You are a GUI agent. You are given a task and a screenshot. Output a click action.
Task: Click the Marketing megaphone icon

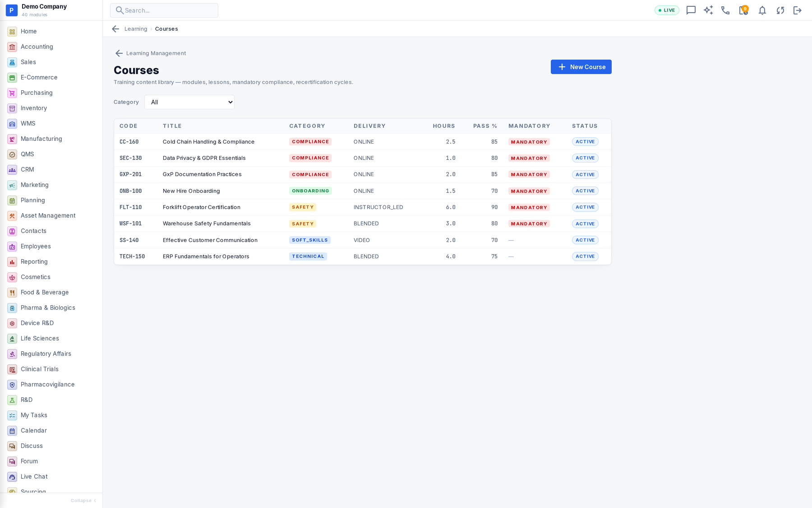[x=12, y=185]
